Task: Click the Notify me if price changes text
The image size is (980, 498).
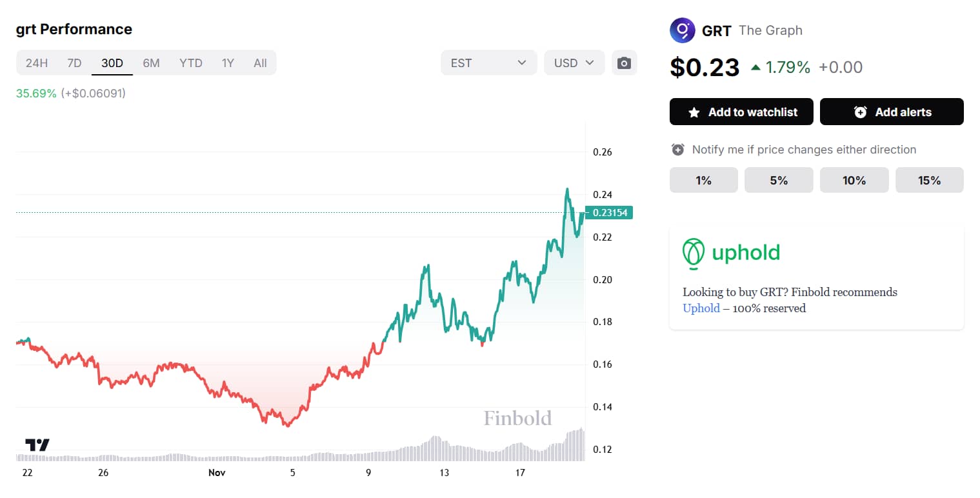Action: pos(804,150)
